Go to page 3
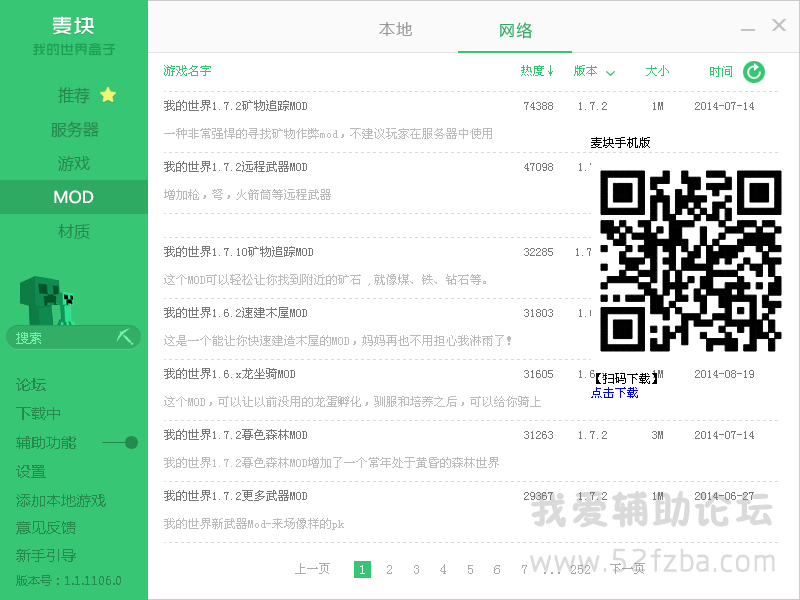The image size is (800, 600). coord(416,569)
